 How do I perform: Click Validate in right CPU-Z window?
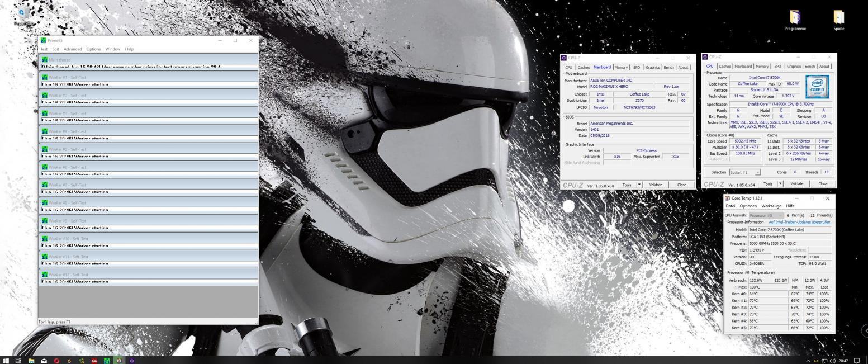tap(796, 184)
